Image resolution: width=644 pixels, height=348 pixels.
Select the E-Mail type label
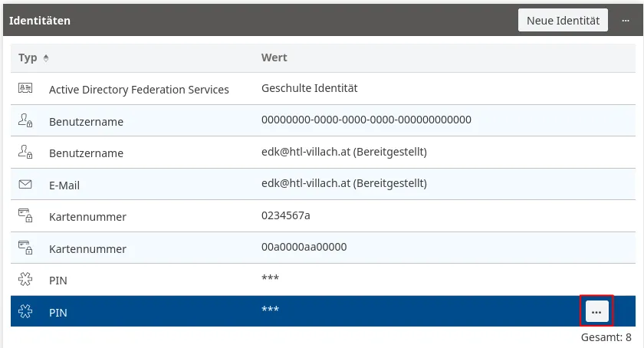click(x=64, y=185)
